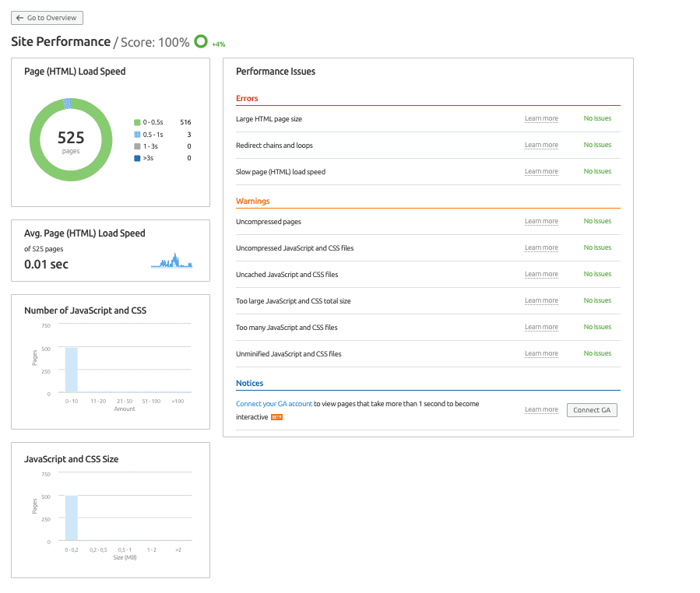
Task: Open the Connect your GA account link
Action: pyautogui.click(x=274, y=404)
